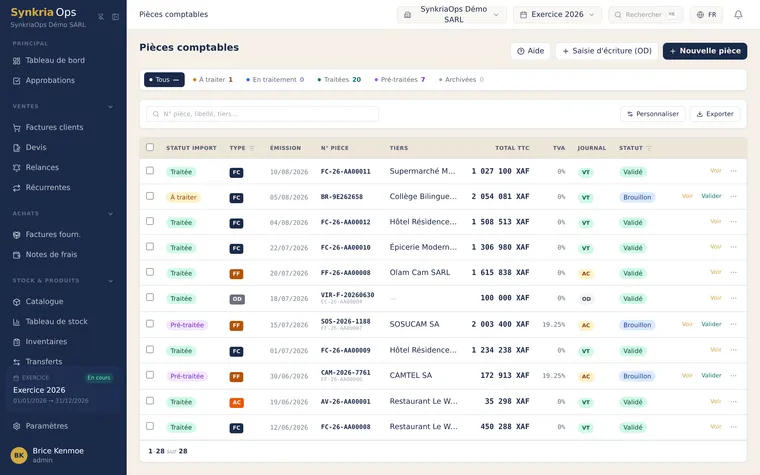Focus the N° pièce search field
The image size is (760, 475).
point(262,114)
